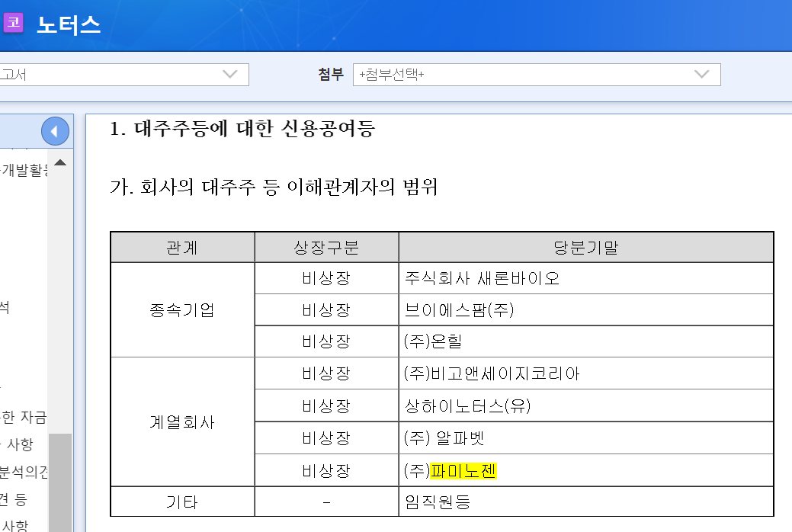
Task: Click the 임직원등 cell
Action: tap(586, 502)
